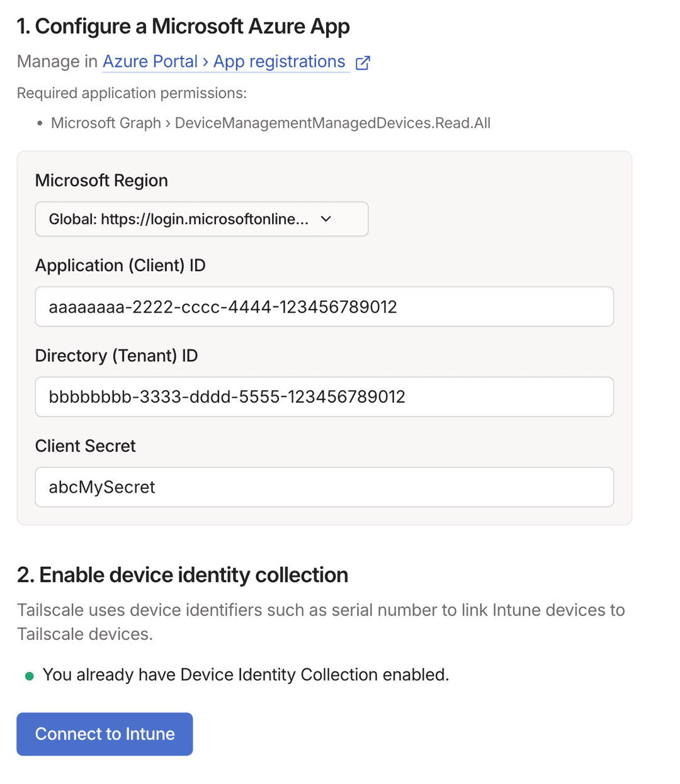
Task: Select the Global: https://login.microsoftonline option
Action: 178,219
